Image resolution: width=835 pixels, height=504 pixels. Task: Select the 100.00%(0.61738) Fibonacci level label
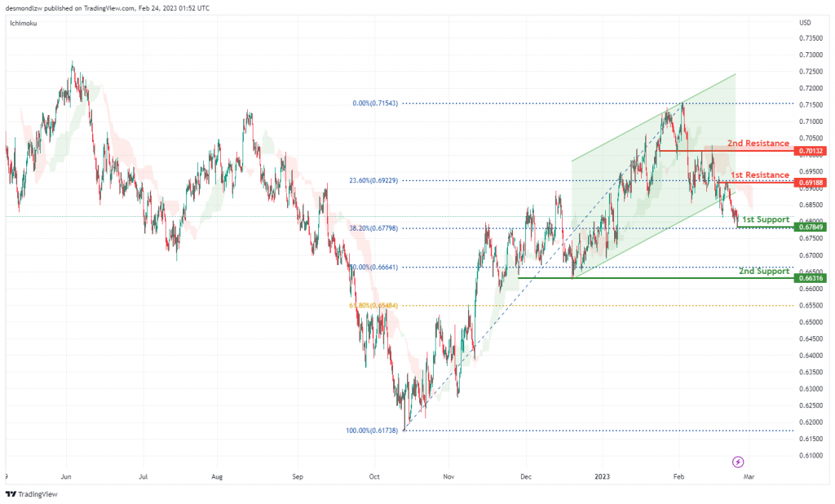pos(372,431)
